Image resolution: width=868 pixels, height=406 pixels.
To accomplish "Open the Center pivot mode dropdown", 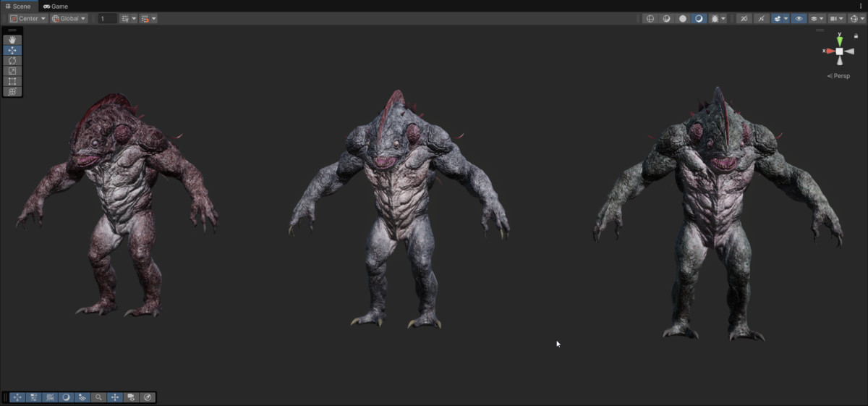I will pos(28,18).
